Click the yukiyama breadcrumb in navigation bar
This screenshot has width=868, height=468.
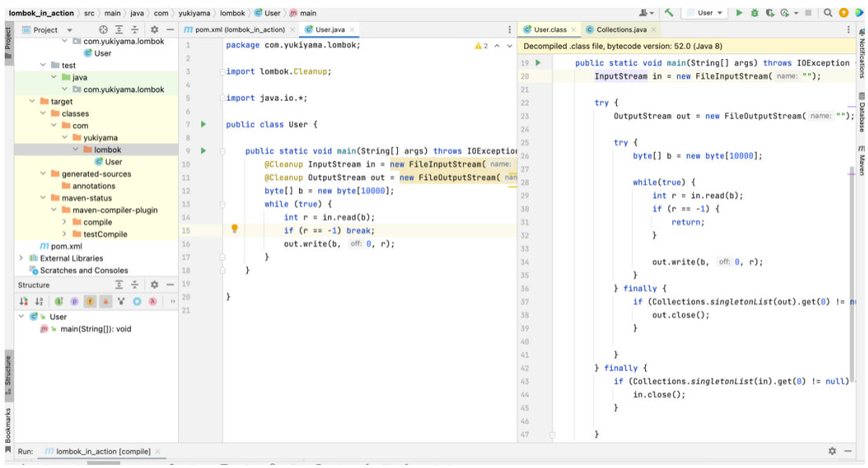194,13
